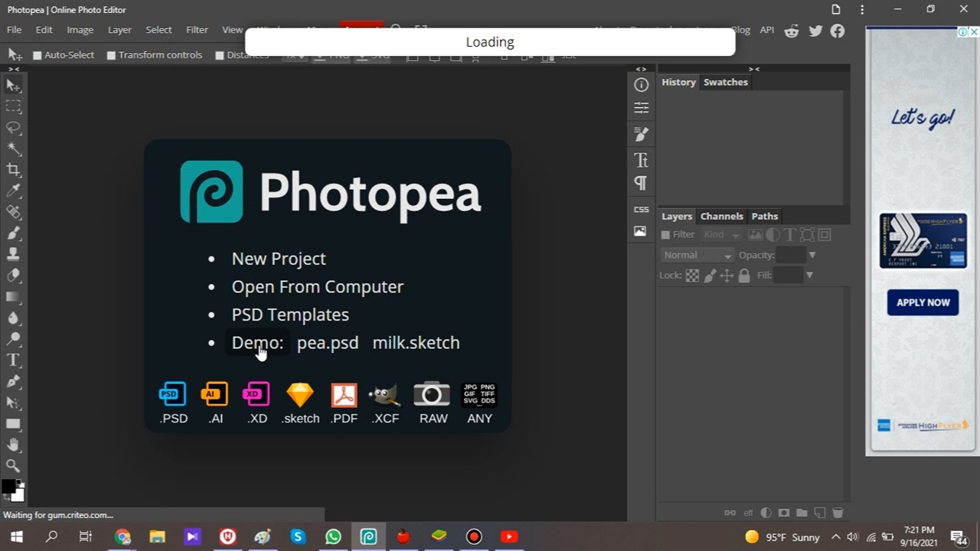Image resolution: width=980 pixels, height=551 pixels.
Task: Click the New Project link
Action: coord(279,259)
